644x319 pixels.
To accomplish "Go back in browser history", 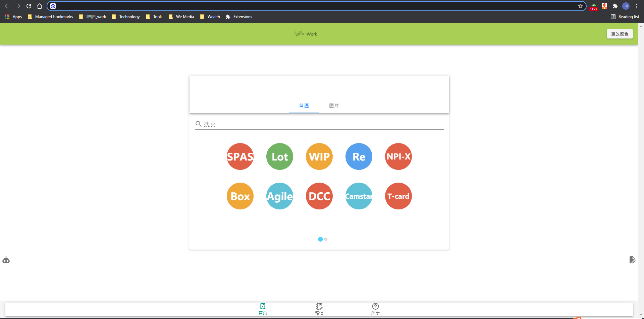I will point(7,6).
